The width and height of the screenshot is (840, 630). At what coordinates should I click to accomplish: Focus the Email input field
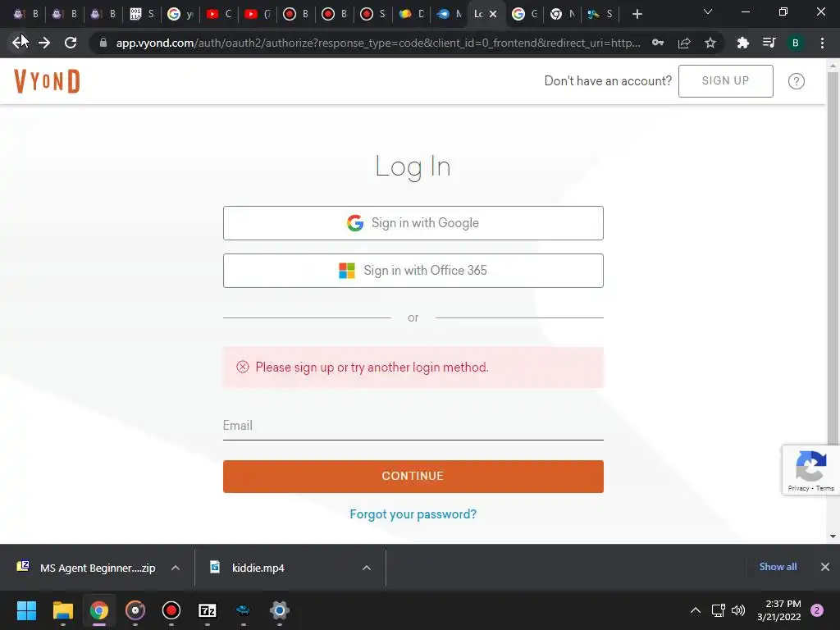point(413,426)
